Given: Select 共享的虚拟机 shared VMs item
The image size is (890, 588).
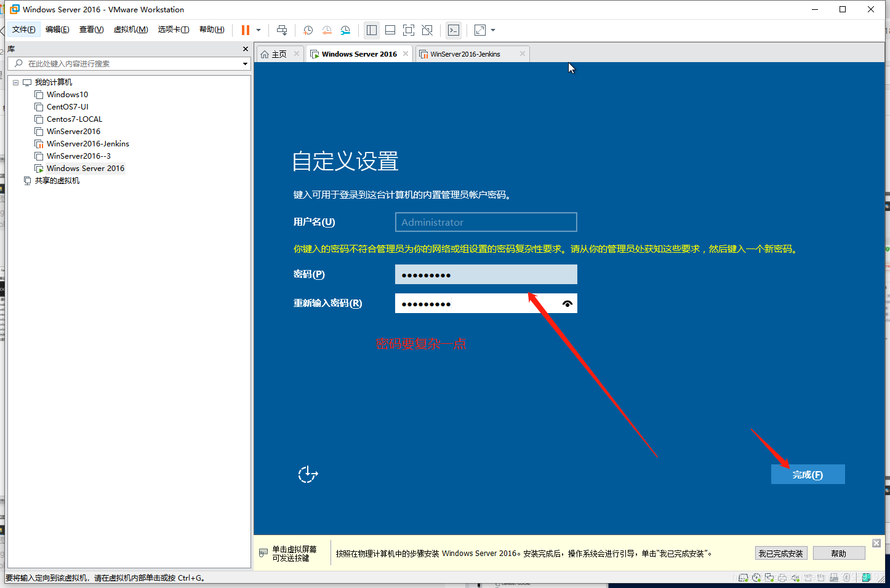Looking at the screenshot, I should point(57,181).
